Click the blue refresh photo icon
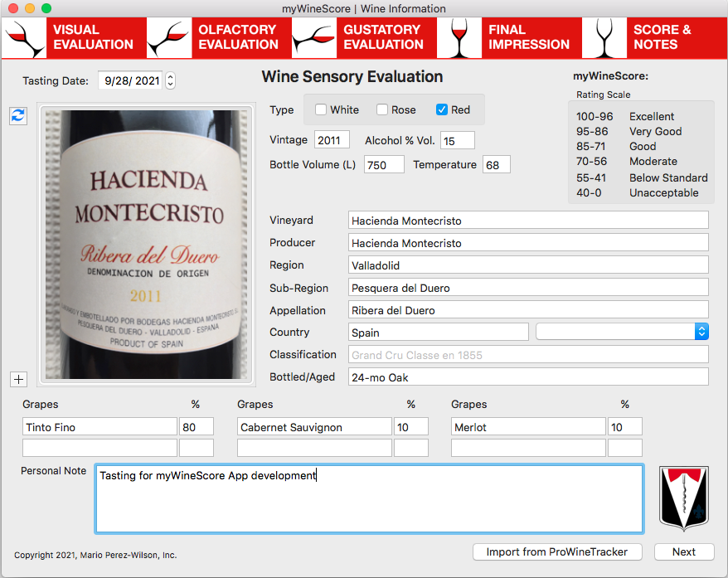The width and height of the screenshot is (728, 578). click(18, 116)
